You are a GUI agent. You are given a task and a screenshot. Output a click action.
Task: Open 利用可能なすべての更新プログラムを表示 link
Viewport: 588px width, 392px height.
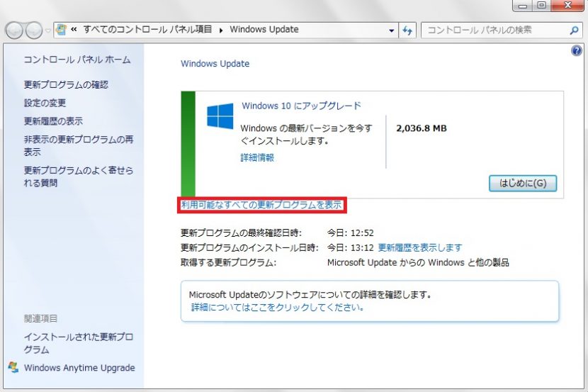[261, 205]
